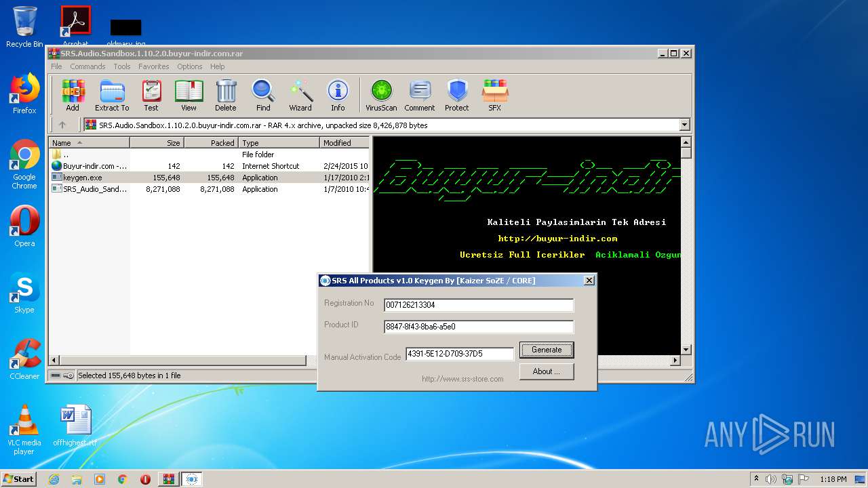868x488 pixels.
Task: Sort files by the Name column
Action: pyautogui.click(x=90, y=143)
